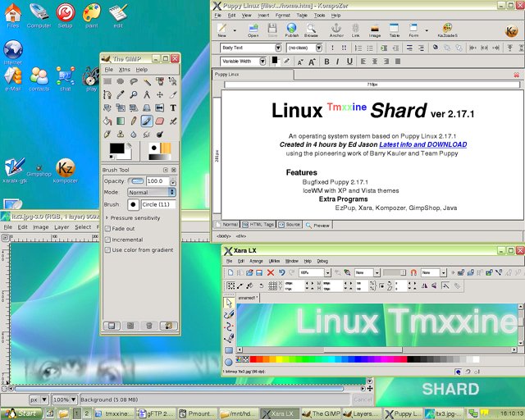
Task: Open the Arrange menu in Xara LX
Action: [x=256, y=261]
